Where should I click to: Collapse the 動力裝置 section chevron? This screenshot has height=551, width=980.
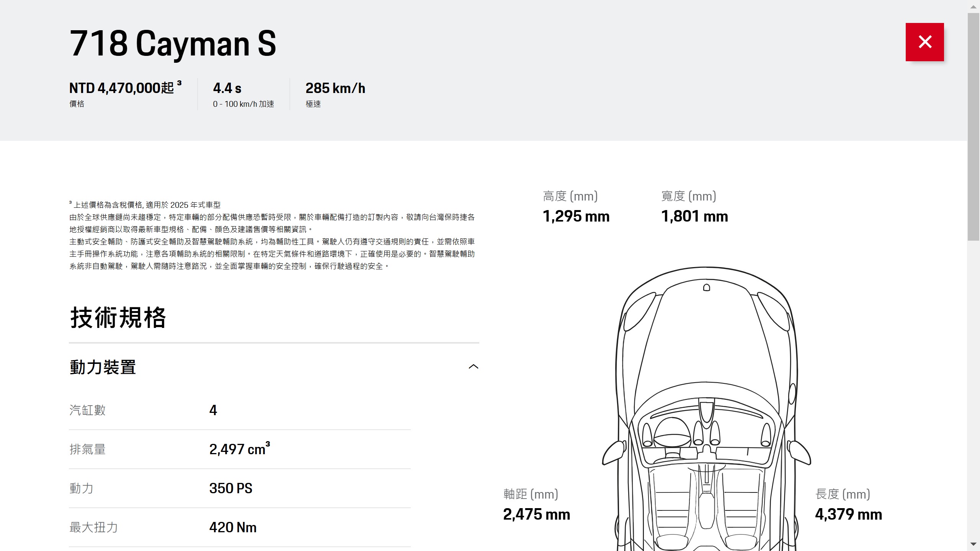[x=474, y=367]
